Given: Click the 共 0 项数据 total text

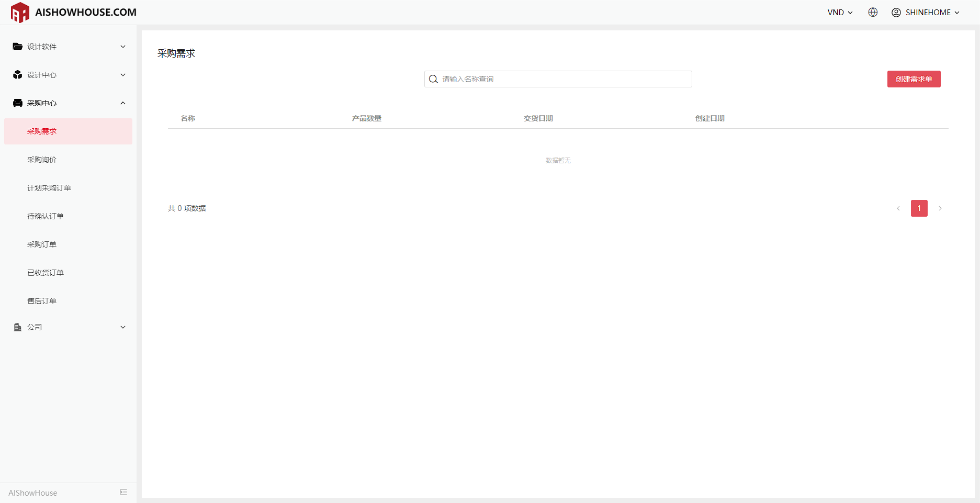Looking at the screenshot, I should point(187,208).
